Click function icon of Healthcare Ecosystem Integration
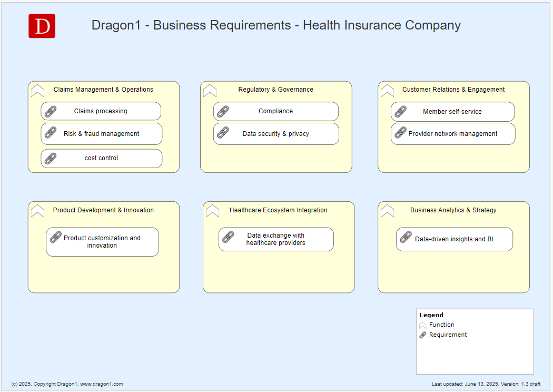The image size is (553, 392). 212,211
